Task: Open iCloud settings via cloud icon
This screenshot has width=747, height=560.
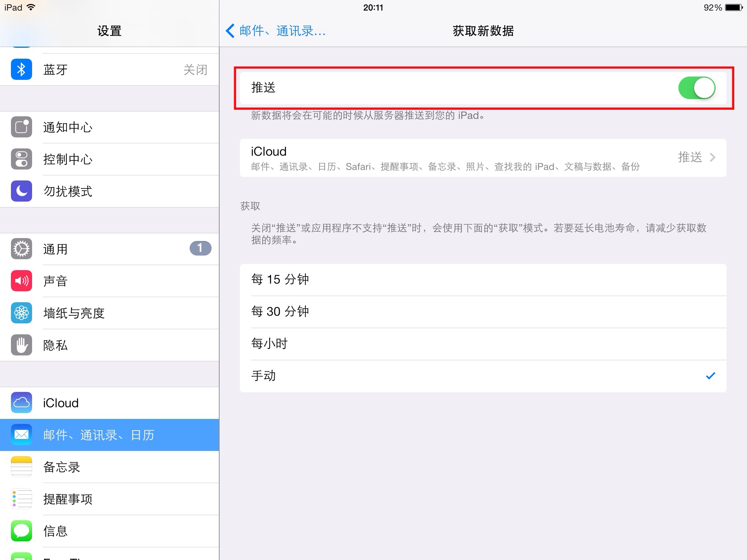Action: pyautogui.click(x=21, y=402)
